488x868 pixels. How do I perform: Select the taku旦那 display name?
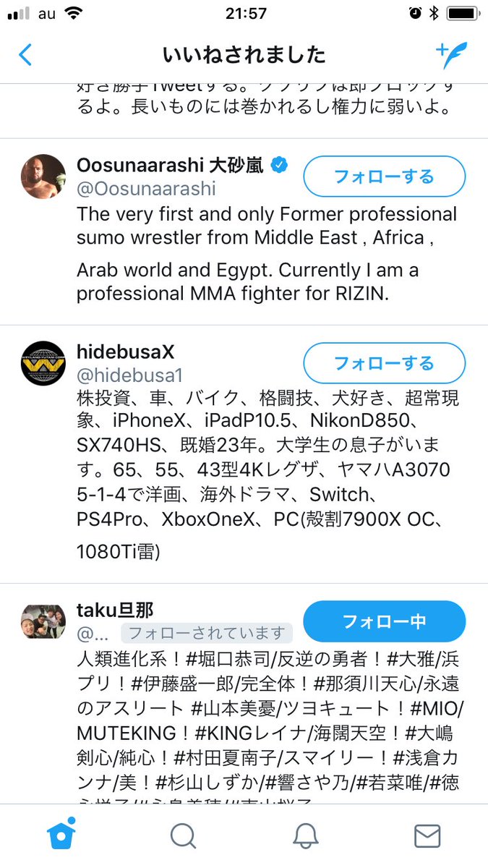click(x=115, y=610)
